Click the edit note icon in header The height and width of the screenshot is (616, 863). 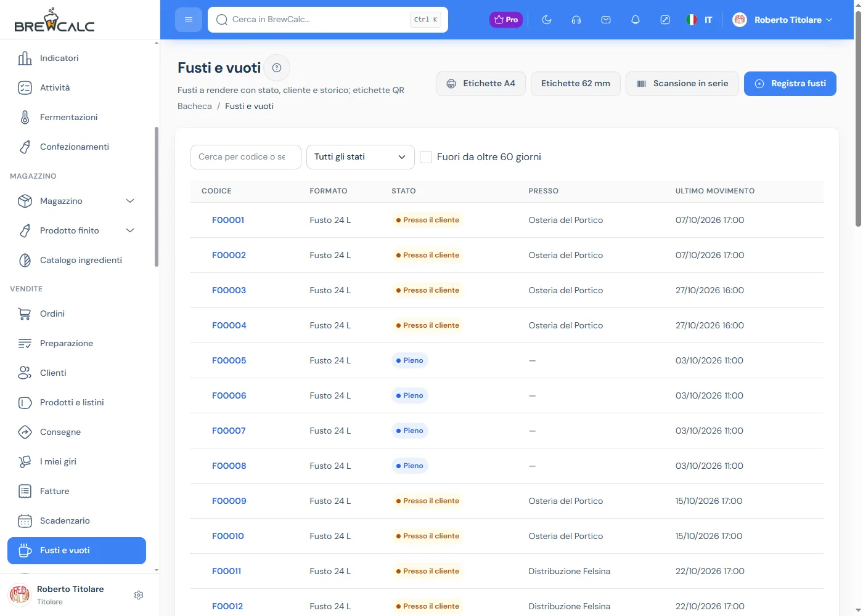(x=665, y=20)
